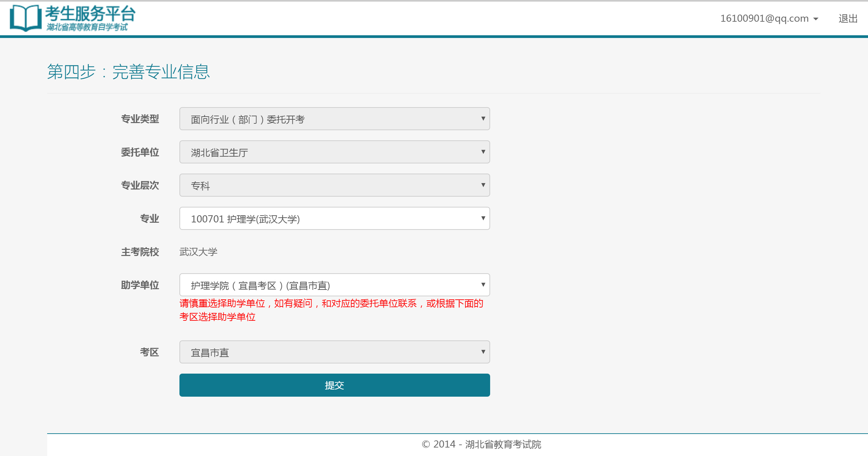Click the arrow on 专业层次 select

click(x=483, y=185)
